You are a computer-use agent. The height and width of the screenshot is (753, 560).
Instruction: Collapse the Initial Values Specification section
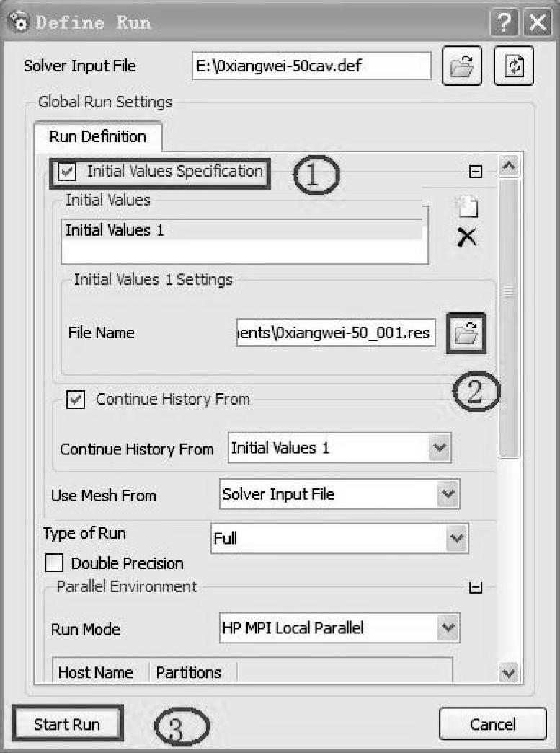(475, 172)
